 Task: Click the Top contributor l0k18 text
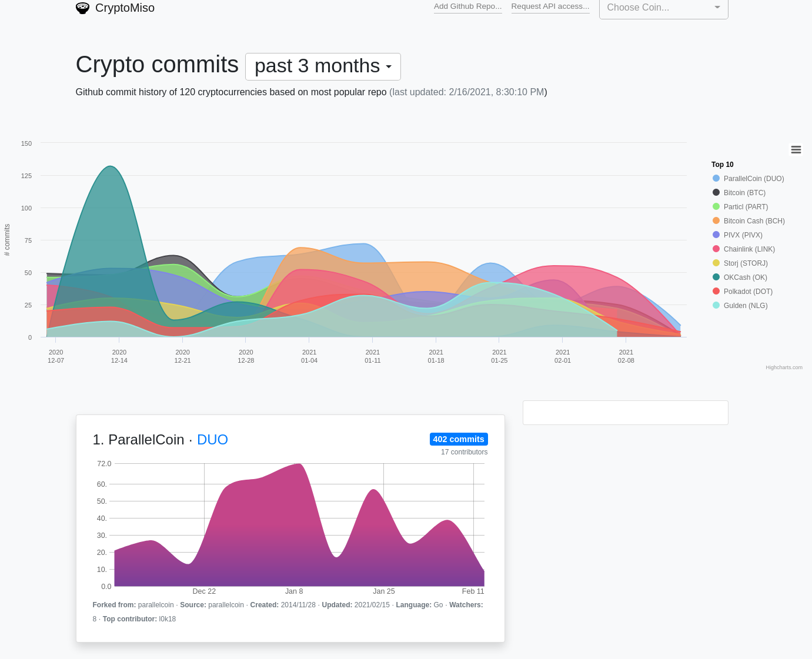[x=139, y=619]
